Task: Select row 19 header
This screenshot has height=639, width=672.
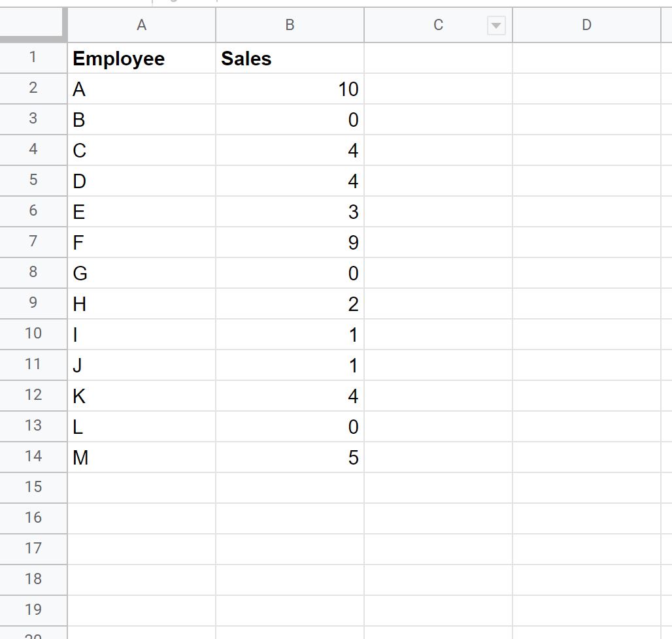Action: (33, 610)
